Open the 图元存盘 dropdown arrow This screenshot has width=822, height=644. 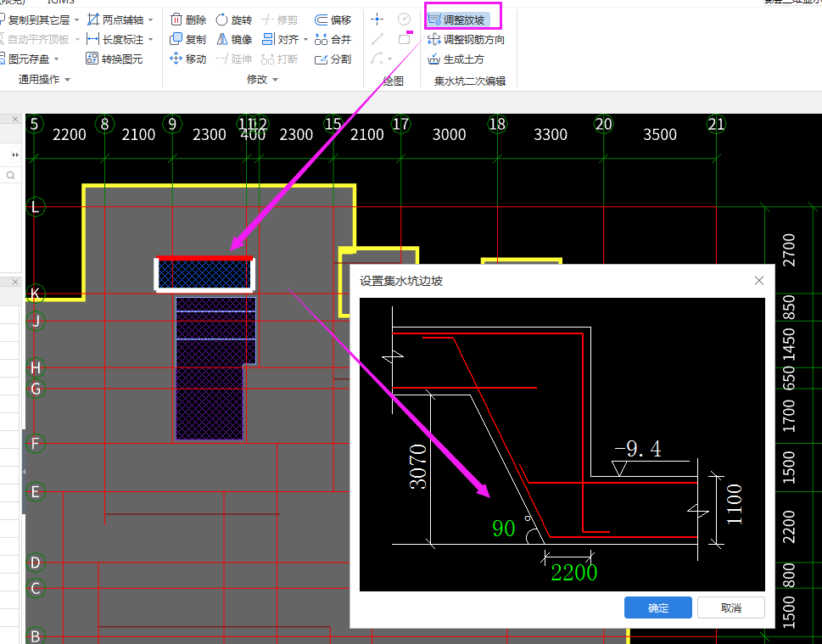point(56,59)
